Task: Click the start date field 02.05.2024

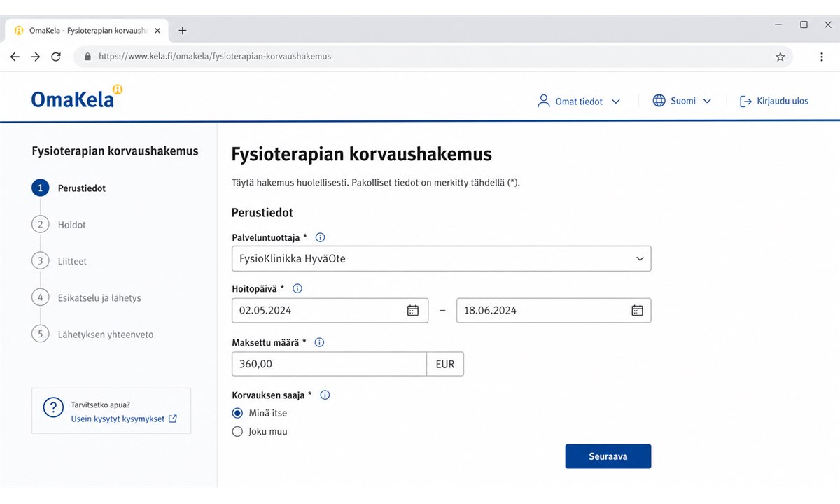Action: [330, 311]
